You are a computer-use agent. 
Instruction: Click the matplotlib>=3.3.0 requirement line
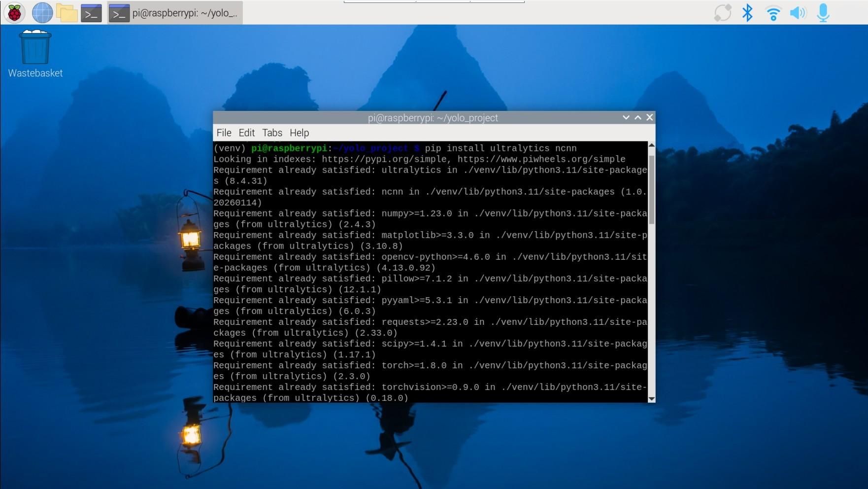coord(430,241)
